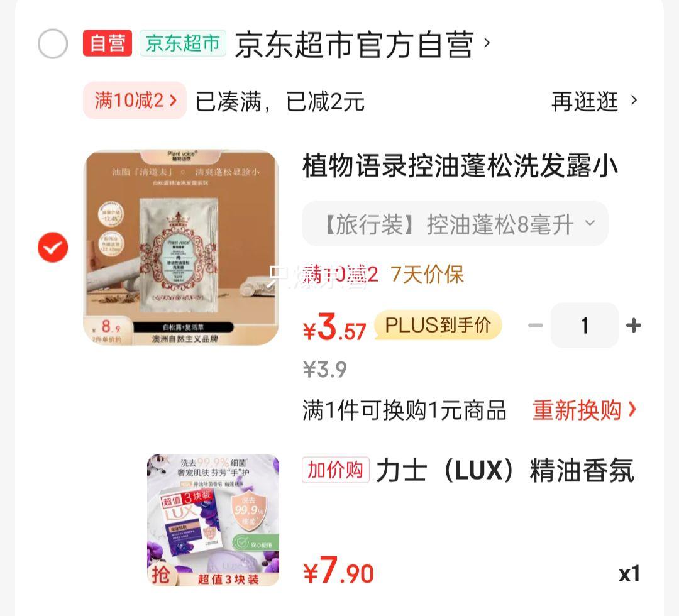
Task: Tap the PLUS到手价 badge
Action: 438,325
